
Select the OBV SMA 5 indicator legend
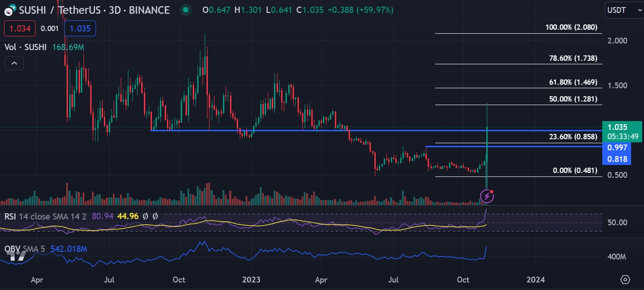click(25, 249)
